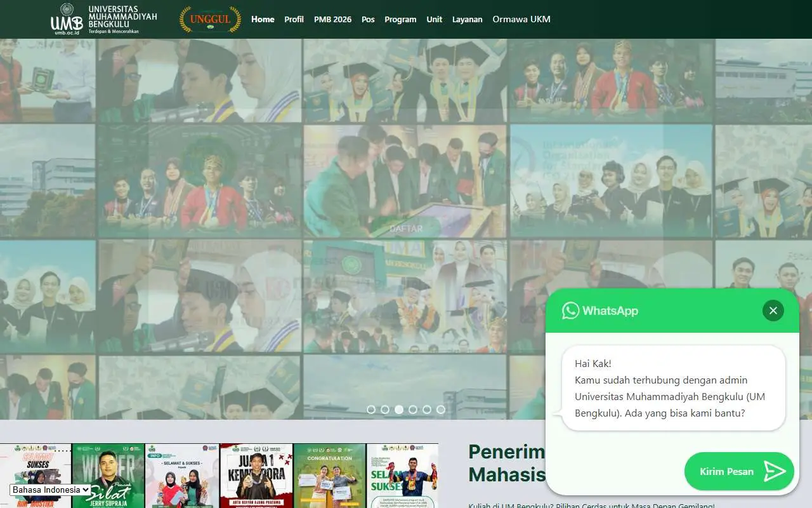
Task: Click the faded DAFTAR button on the hero banner
Action: pos(406,229)
